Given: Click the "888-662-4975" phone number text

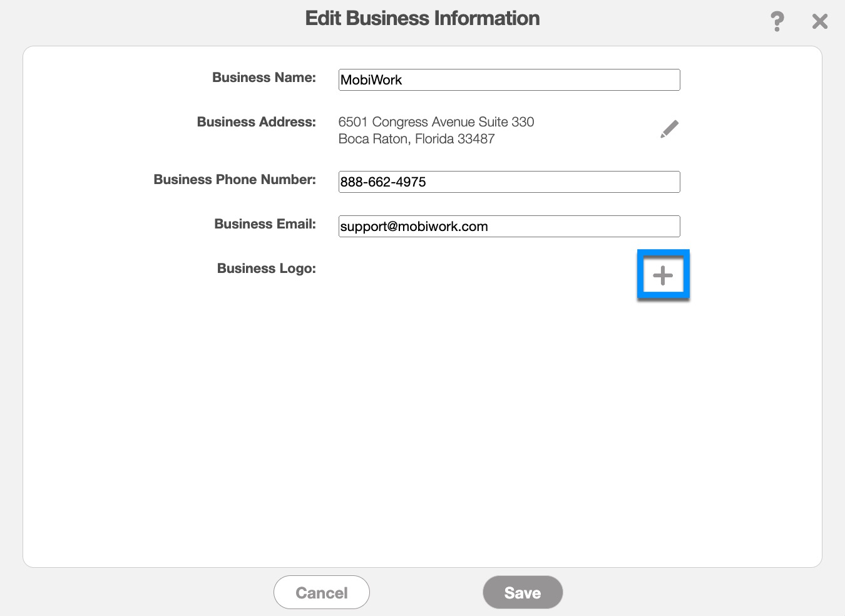Looking at the screenshot, I should tap(383, 182).
